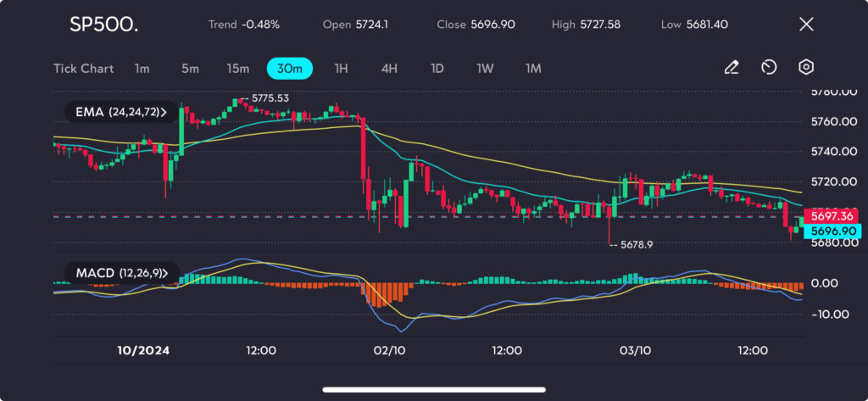Screen dimensions: 868x401
Task: Switch chart to 4H timeframe
Action: (389, 69)
